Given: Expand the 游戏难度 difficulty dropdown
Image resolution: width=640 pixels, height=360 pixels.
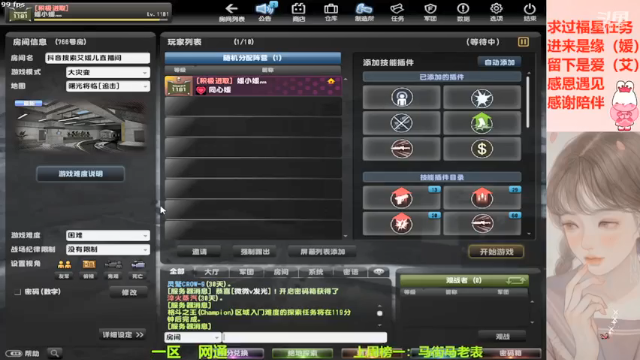Looking at the screenshot, I should tap(108, 236).
